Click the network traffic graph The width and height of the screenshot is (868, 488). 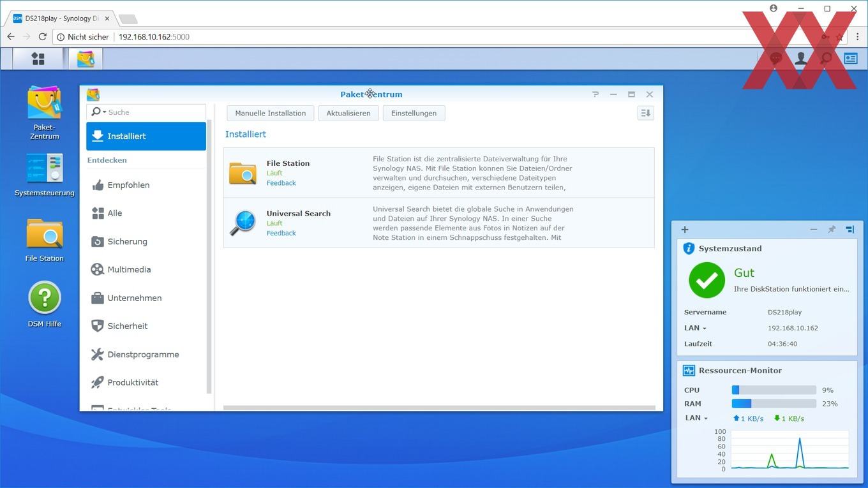(789, 450)
